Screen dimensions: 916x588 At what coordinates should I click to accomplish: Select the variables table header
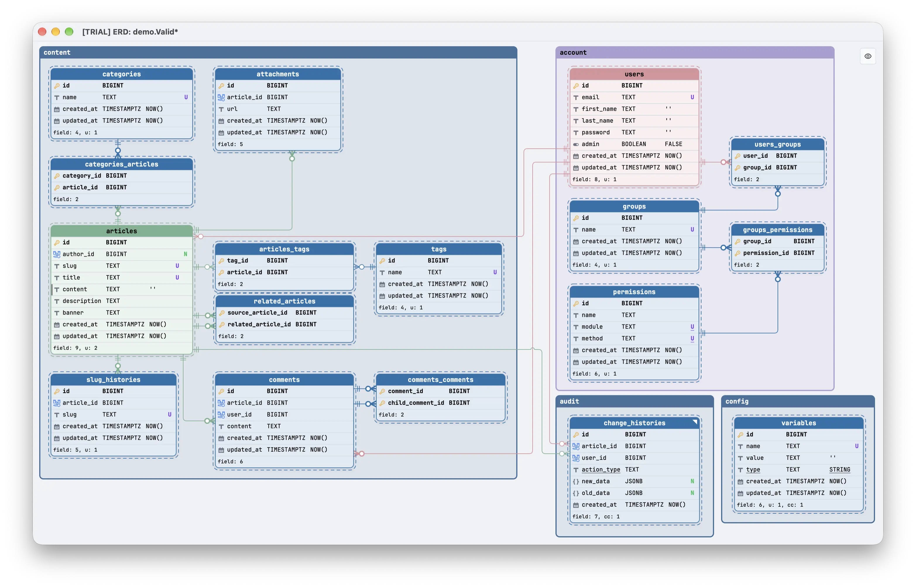coord(798,423)
